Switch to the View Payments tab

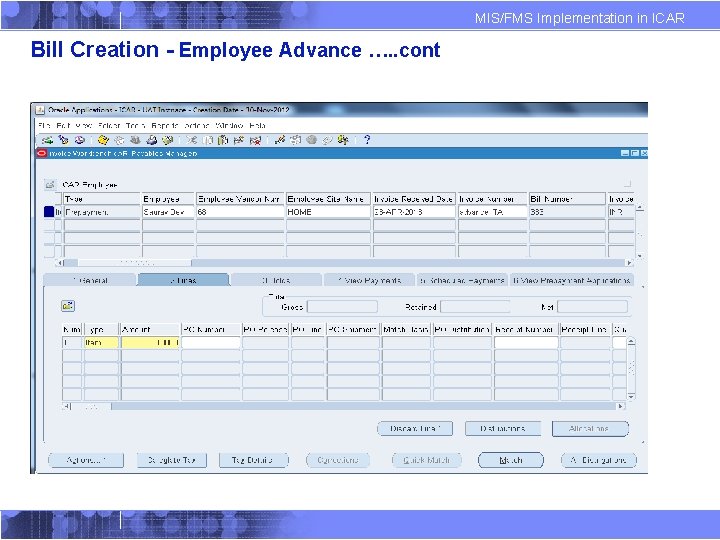[370, 280]
